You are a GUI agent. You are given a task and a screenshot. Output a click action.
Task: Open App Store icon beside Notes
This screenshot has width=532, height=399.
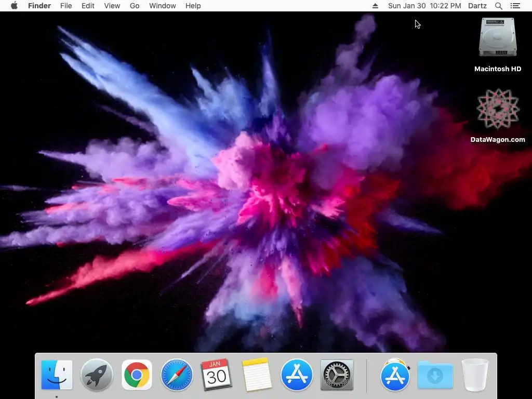pyautogui.click(x=297, y=375)
